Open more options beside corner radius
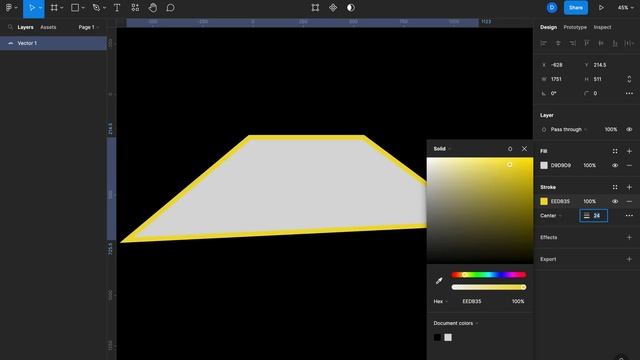 (629, 93)
